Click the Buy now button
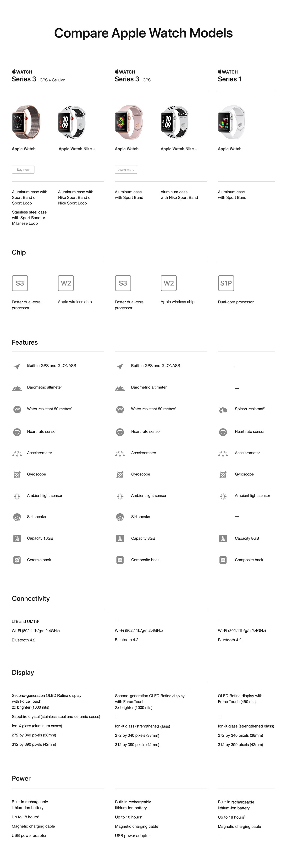 tap(23, 169)
